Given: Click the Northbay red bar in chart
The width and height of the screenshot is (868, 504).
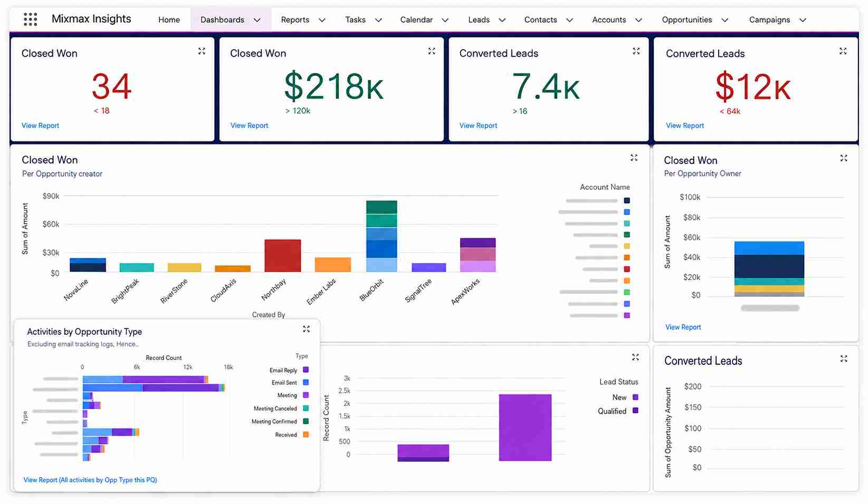Looking at the screenshot, I should [282, 256].
